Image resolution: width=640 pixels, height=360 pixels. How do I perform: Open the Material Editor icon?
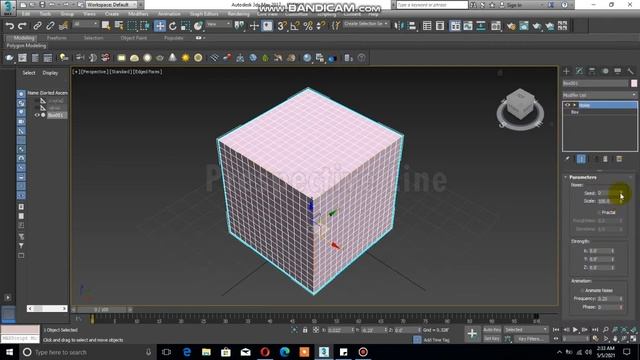(x=496, y=26)
